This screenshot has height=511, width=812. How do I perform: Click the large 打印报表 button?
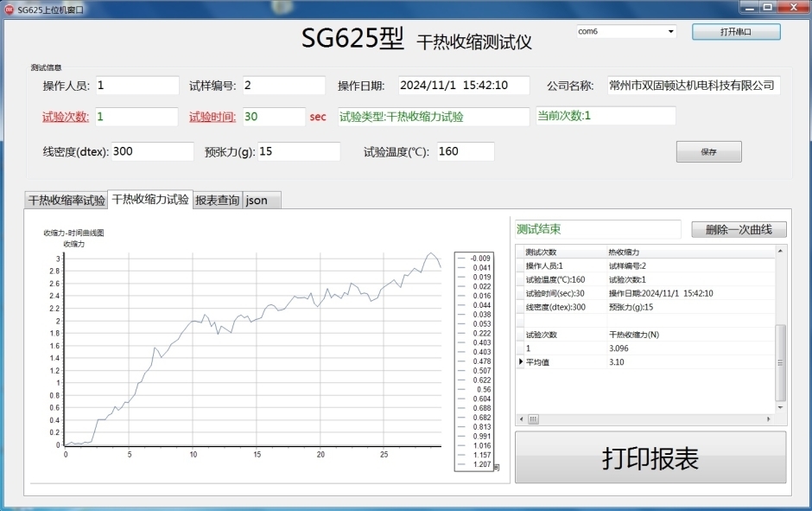click(650, 459)
